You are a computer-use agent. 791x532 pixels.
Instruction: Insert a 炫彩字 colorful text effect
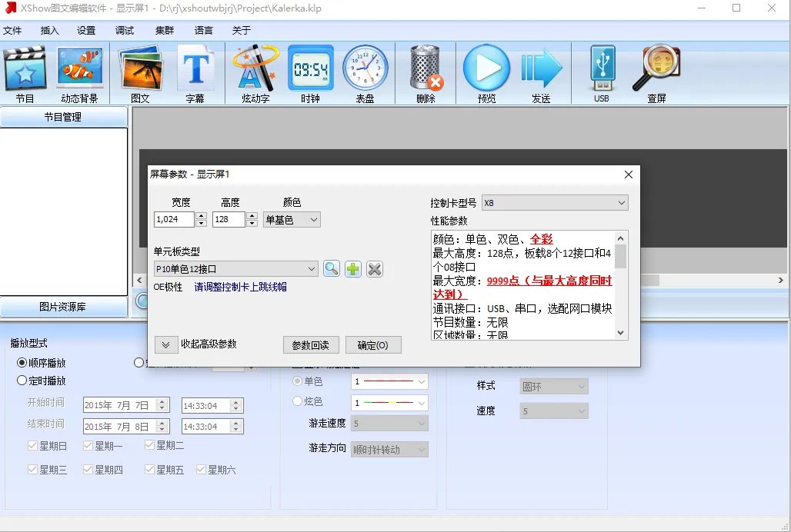tap(254, 71)
